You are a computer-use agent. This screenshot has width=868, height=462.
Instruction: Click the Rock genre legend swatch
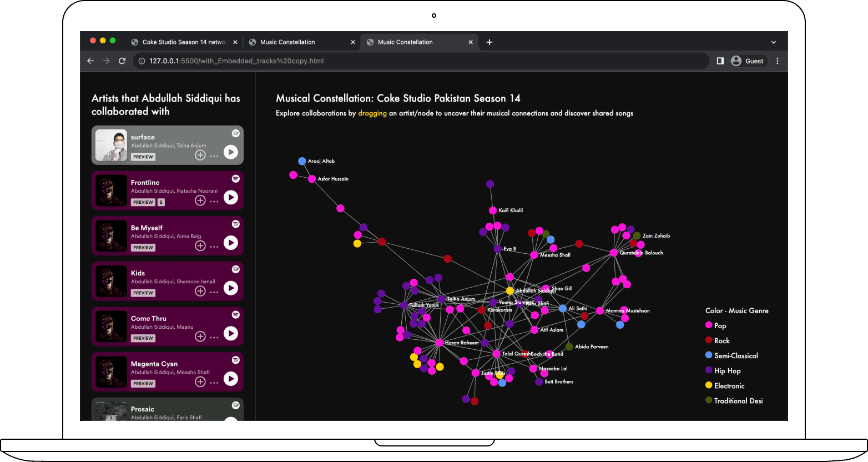click(x=709, y=340)
